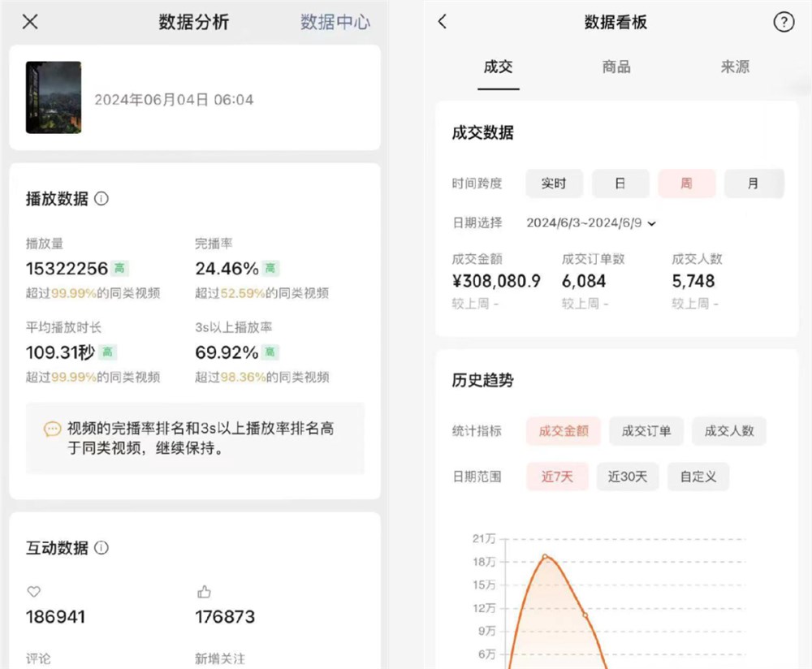Open the date range dropdown 2024/6/3~2024/6/9
The width and height of the screenshot is (812, 669).
(x=589, y=222)
